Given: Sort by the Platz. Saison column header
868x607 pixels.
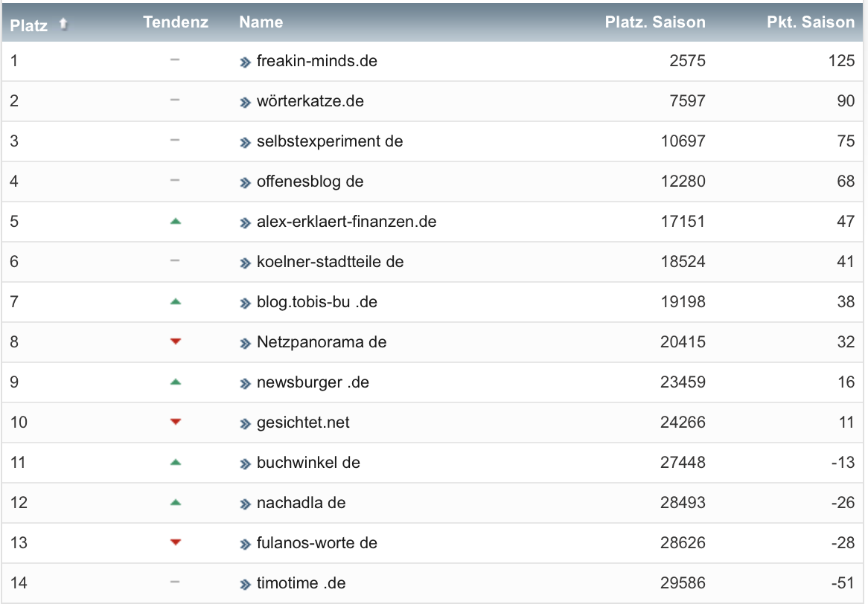Looking at the screenshot, I should click(x=655, y=22).
